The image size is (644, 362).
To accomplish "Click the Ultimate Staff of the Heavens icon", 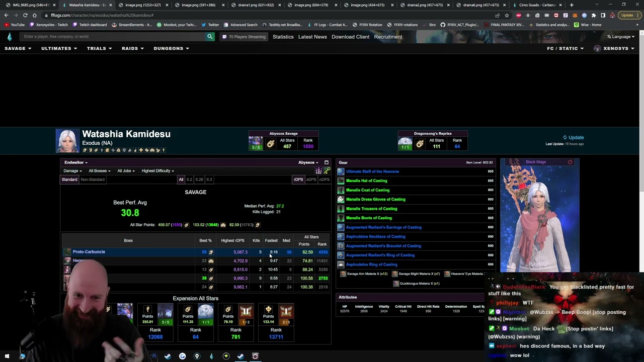I will tap(341, 171).
